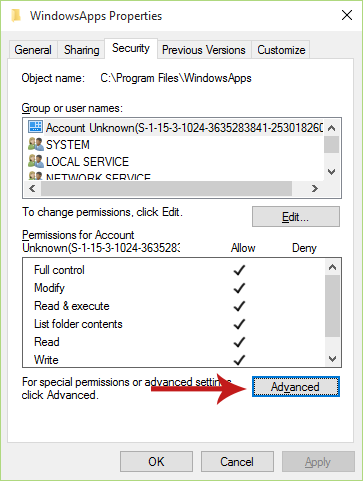
Task: Open the Sharing tab
Action: click(x=81, y=50)
